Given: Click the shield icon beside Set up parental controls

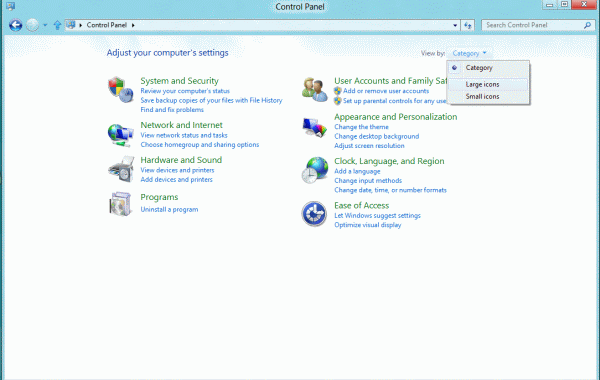Looking at the screenshot, I should 338,101.
